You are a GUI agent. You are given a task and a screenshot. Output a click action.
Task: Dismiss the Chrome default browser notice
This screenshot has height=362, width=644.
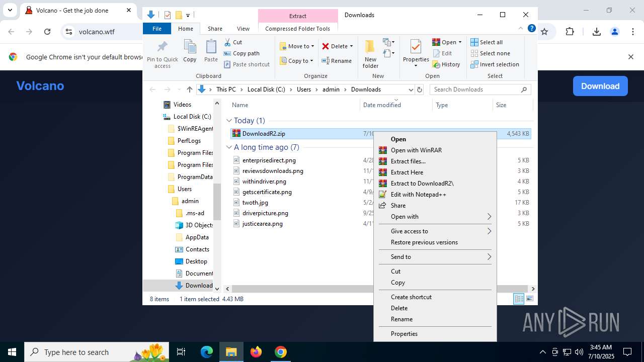coord(630,57)
